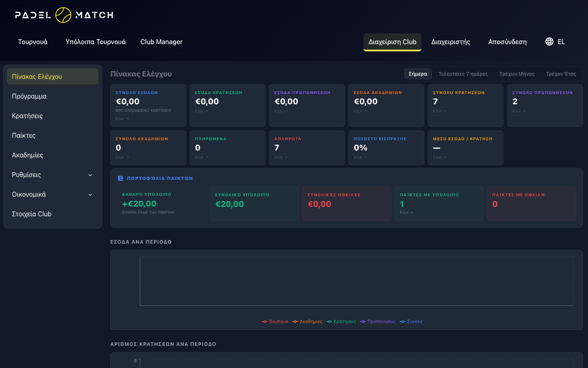
Task: Select the Τρέχων Μήνας period tab
Action: 517,74
